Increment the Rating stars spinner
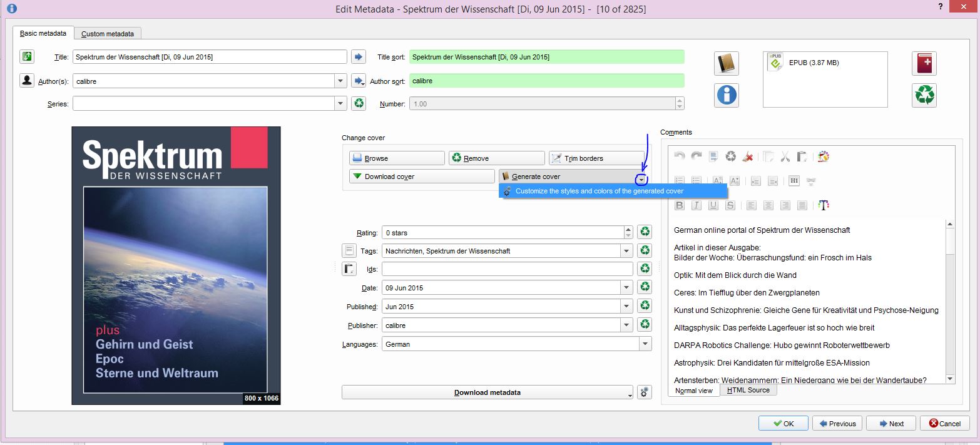Screen dimensions: 980x445 [628, 229]
